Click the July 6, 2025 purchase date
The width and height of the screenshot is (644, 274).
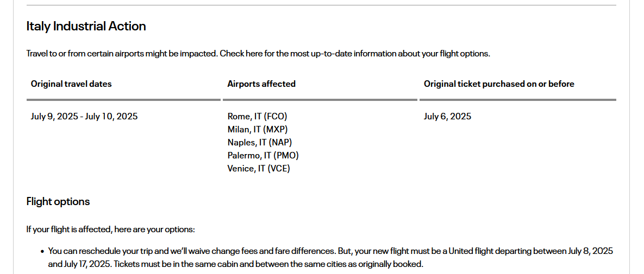(x=447, y=116)
